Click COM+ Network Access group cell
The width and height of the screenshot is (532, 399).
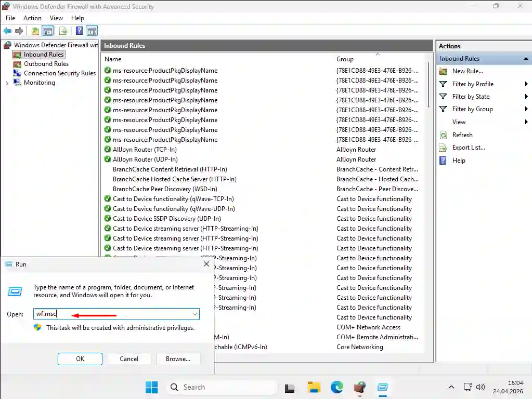click(x=368, y=327)
